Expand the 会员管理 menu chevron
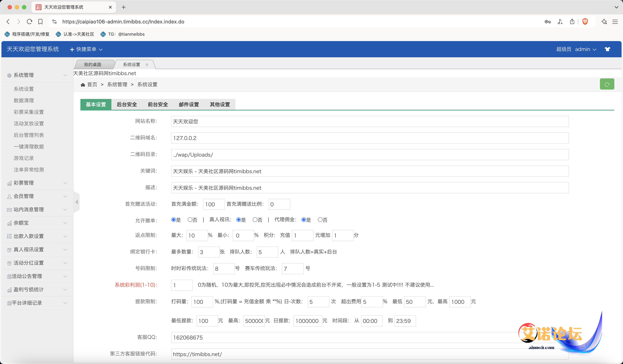This screenshot has height=364, width=623. coord(65,196)
